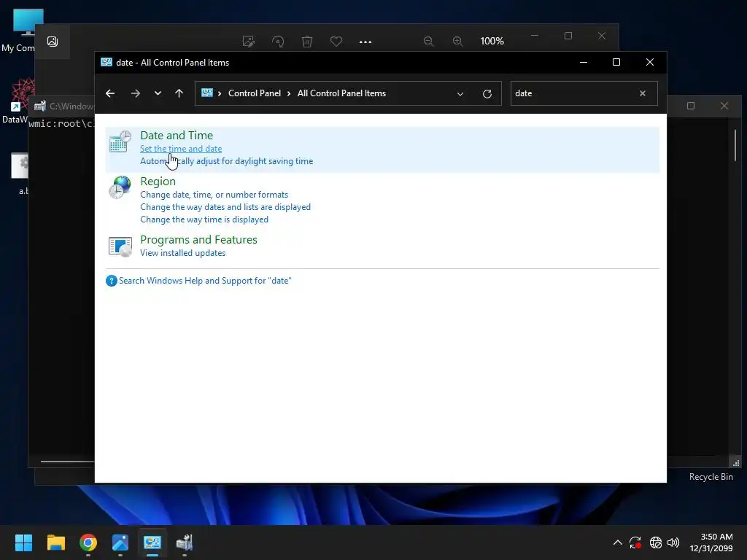Maximize the Control Panel window
Image resolution: width=747 pixels, height=560 pixels.
(x=616, y=63)
